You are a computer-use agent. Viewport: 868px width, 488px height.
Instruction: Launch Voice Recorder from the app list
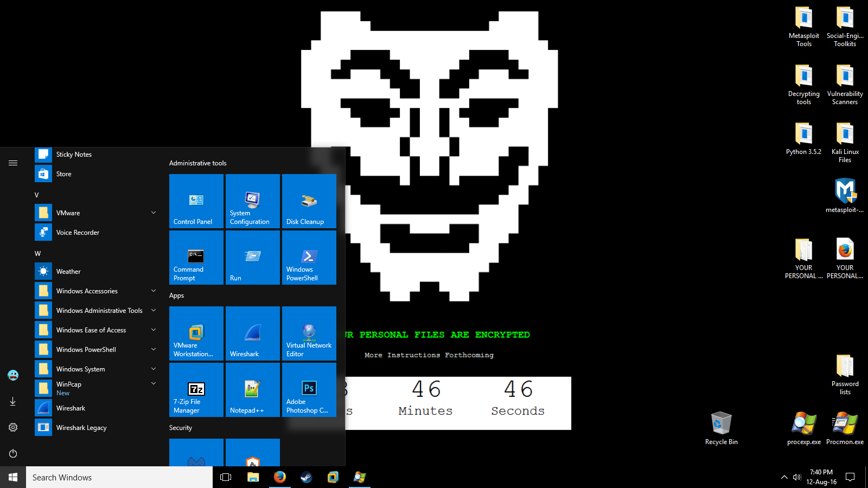[x=97, y=233]
